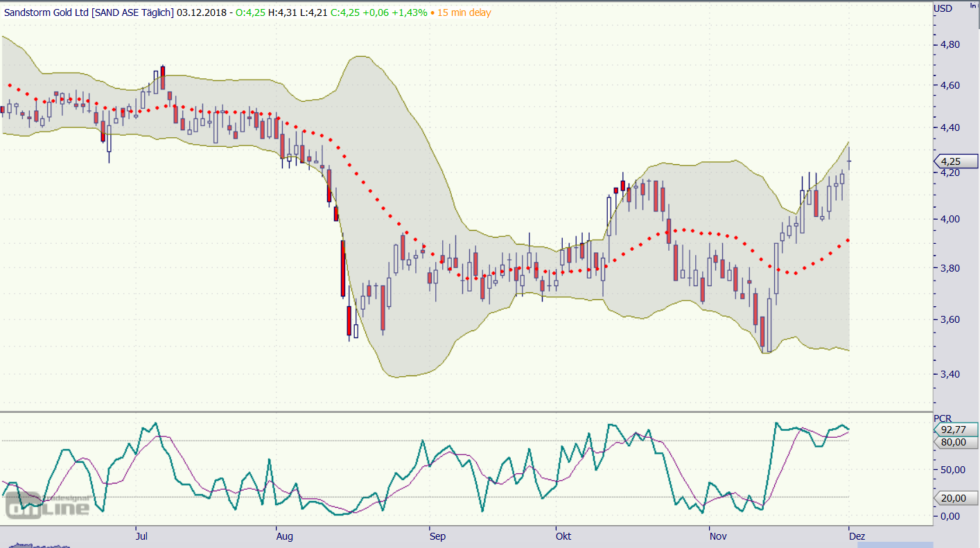Click the highlighted bar in the time scrollbar
Screen dimensions: 980x548
pyautogui.click(x=895, y=545)
